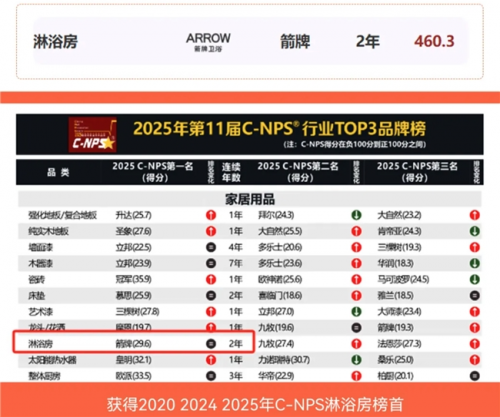Image resolution: width=500 pixels, height=417 pixels.
Task: Click the ARROW brand logo
Action: tap(208, 42)
